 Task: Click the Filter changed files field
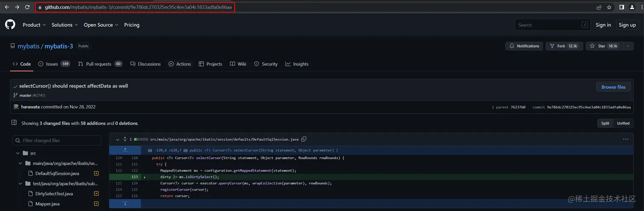tap(57, 140)
